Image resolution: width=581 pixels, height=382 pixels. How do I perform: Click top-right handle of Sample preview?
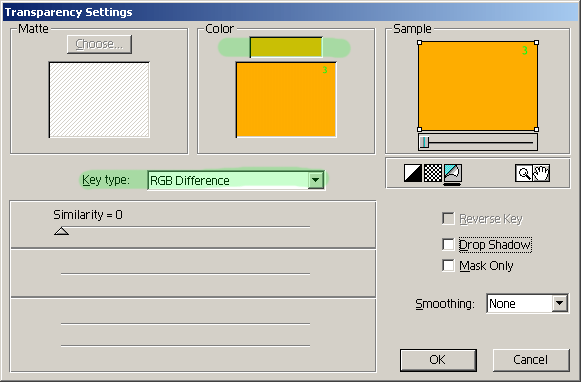[537, 43]
